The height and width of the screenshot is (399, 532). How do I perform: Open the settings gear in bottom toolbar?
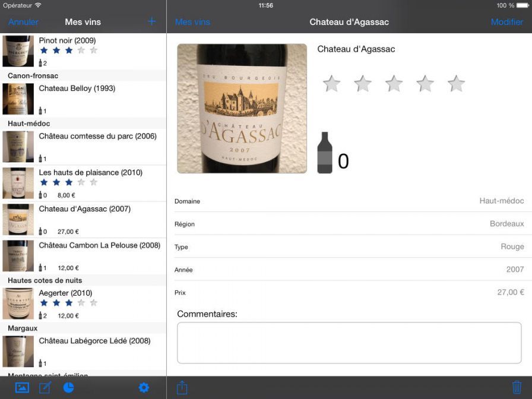pyautogui.click(x=144, y=387)
